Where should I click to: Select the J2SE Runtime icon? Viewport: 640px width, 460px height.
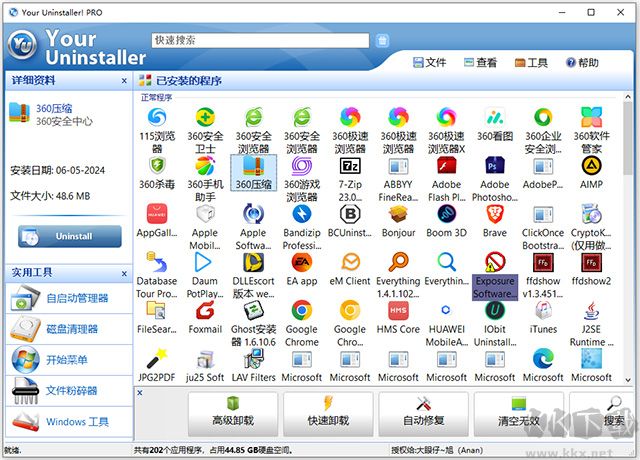pos(591,310)
